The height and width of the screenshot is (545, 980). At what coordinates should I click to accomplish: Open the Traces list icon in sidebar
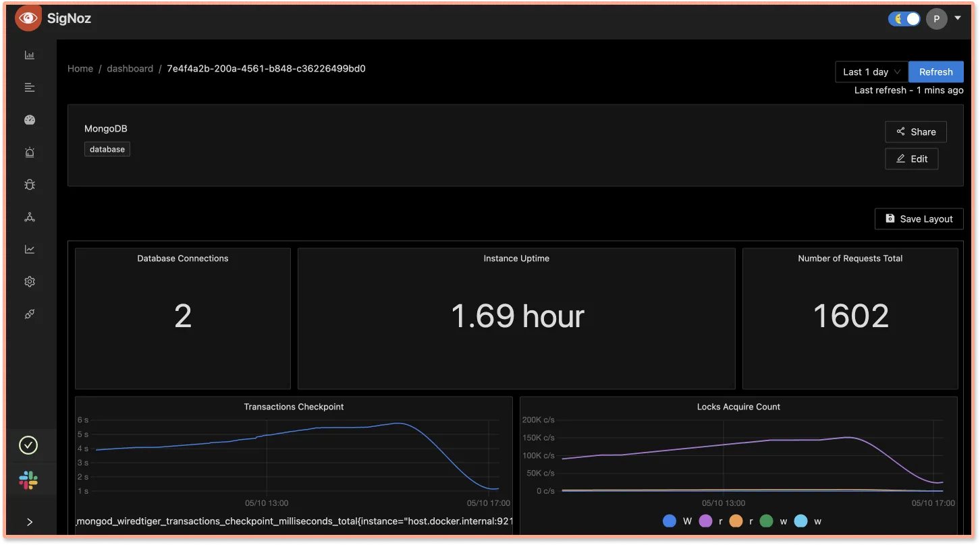[x=29, y=88]
